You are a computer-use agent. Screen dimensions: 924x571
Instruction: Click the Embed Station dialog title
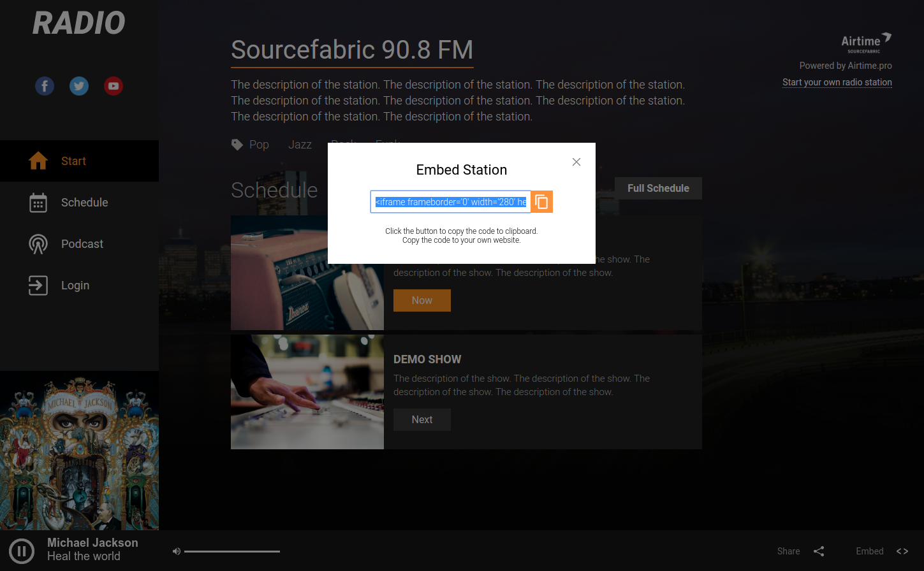[x=462, y=170]
